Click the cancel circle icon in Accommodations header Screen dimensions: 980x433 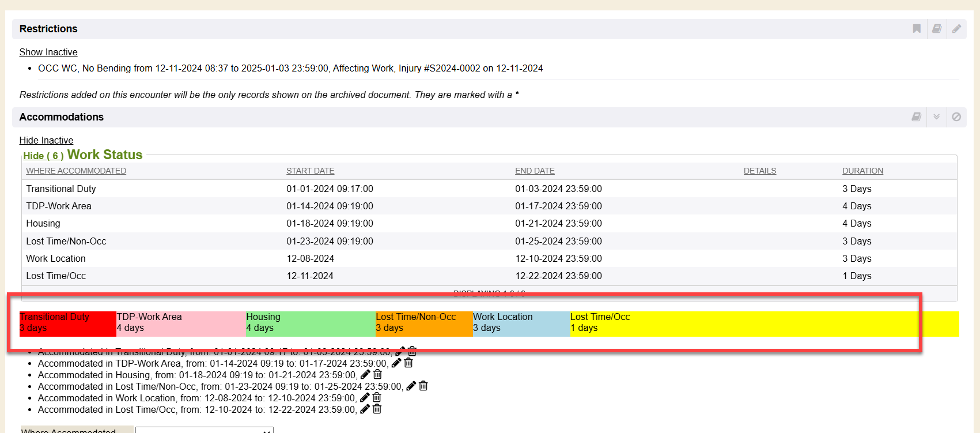956,117
